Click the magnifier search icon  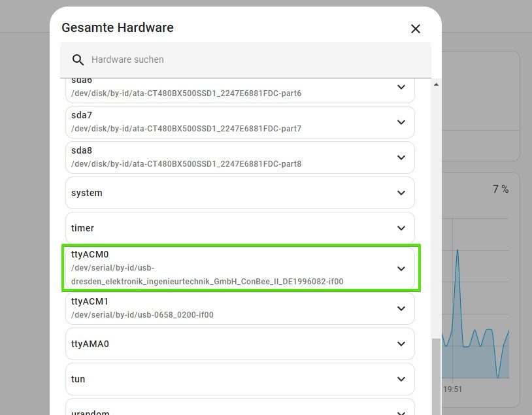(x=78, y=59)
